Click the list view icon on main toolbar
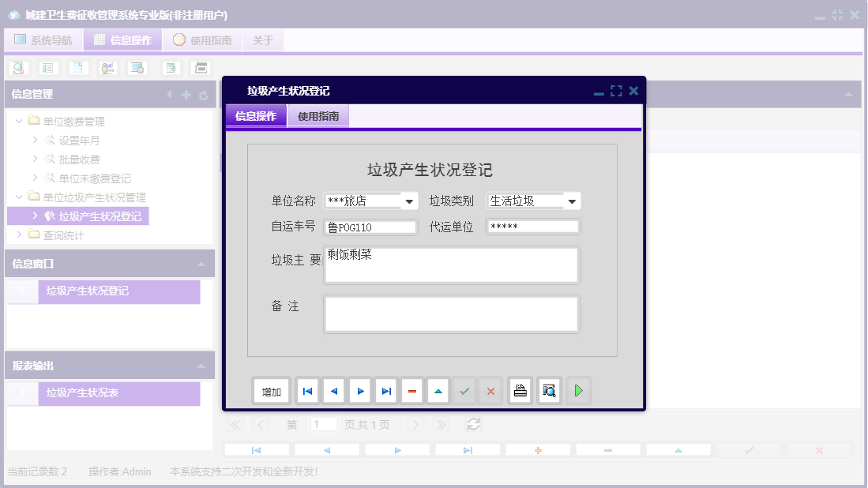Viewport: 868px width, 488px height. 48,67
